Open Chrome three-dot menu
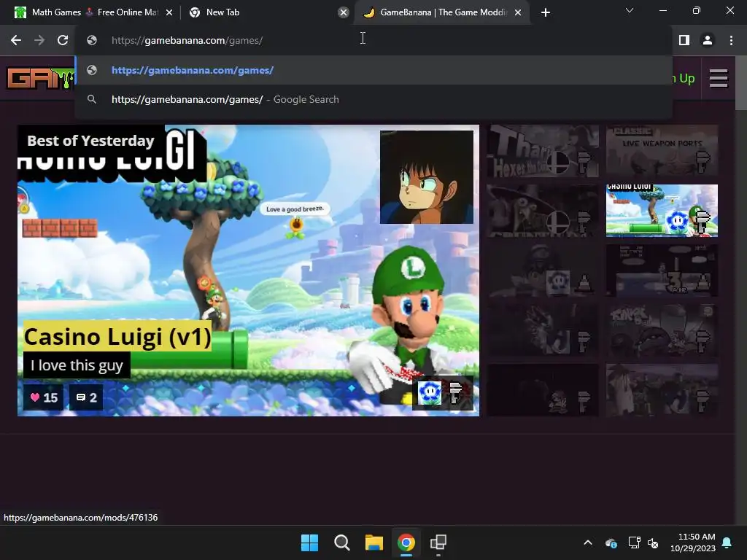Screen dimensions: 747x560 click(x=731, y=40)
